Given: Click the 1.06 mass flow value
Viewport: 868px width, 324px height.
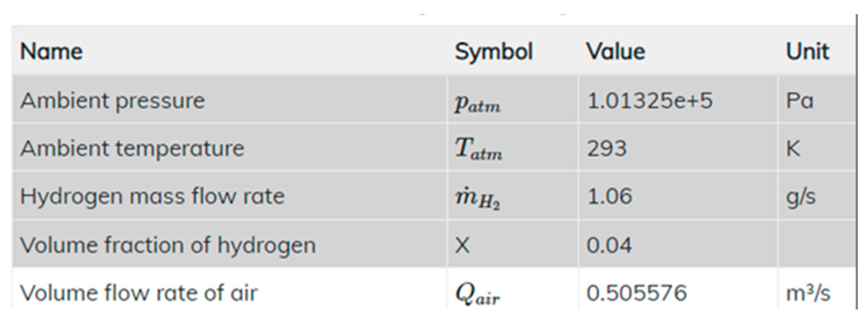Looking at the screenshot, I should pos(609,196).
